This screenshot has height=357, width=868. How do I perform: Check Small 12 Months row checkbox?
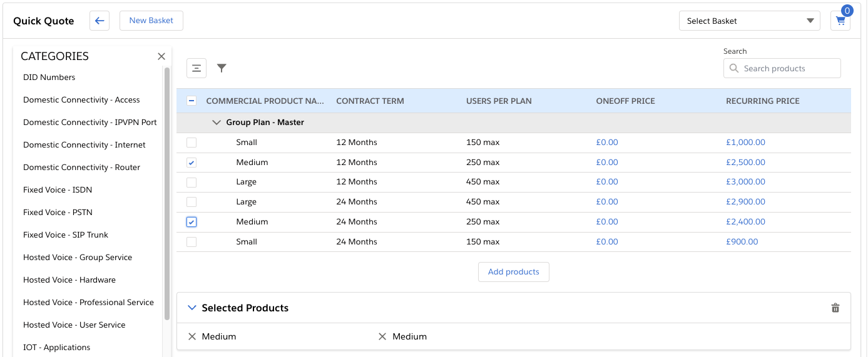pyautogui.click(x=191, y=143)
